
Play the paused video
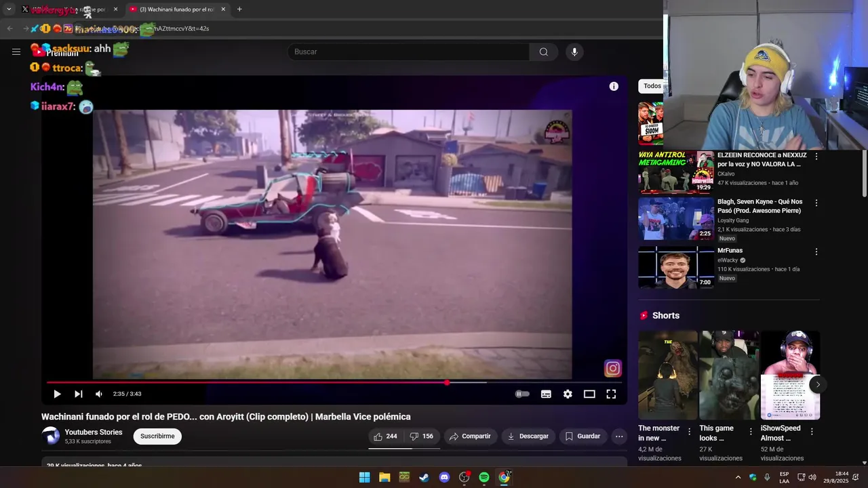pyautogui.click(x=57, y=394)
